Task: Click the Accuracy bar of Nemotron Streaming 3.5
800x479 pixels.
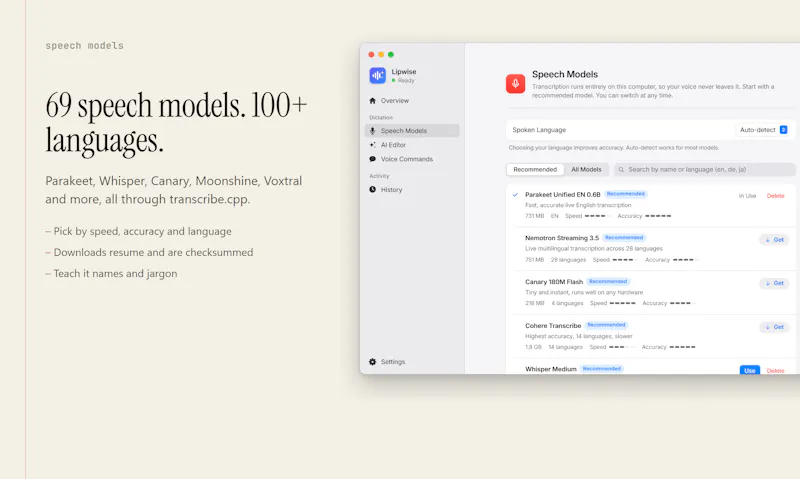Action: click(685, 260)
